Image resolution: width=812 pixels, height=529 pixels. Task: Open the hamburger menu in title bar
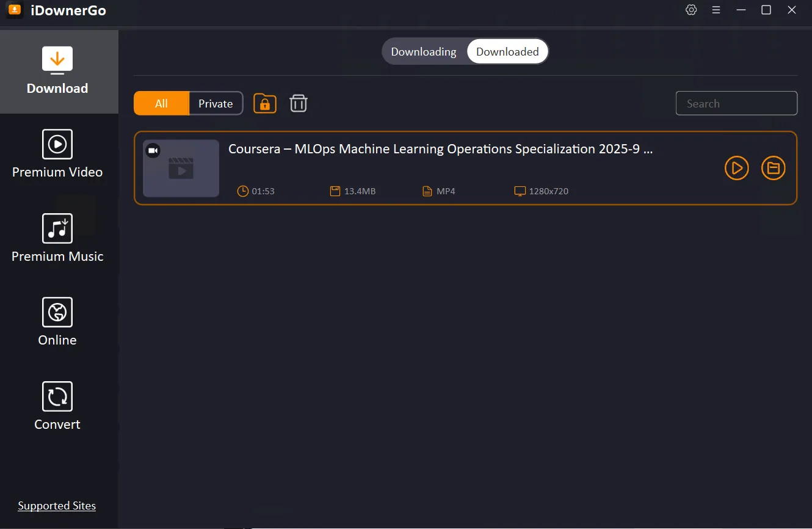pyautogui.click(x=716, y=10)
